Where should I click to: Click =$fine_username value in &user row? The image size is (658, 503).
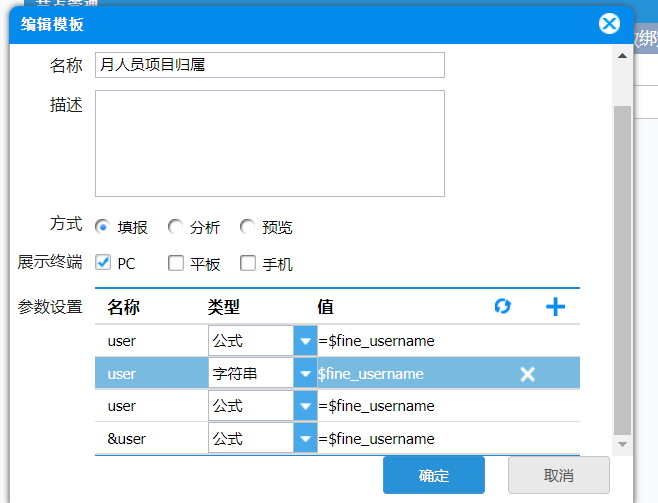376,439
